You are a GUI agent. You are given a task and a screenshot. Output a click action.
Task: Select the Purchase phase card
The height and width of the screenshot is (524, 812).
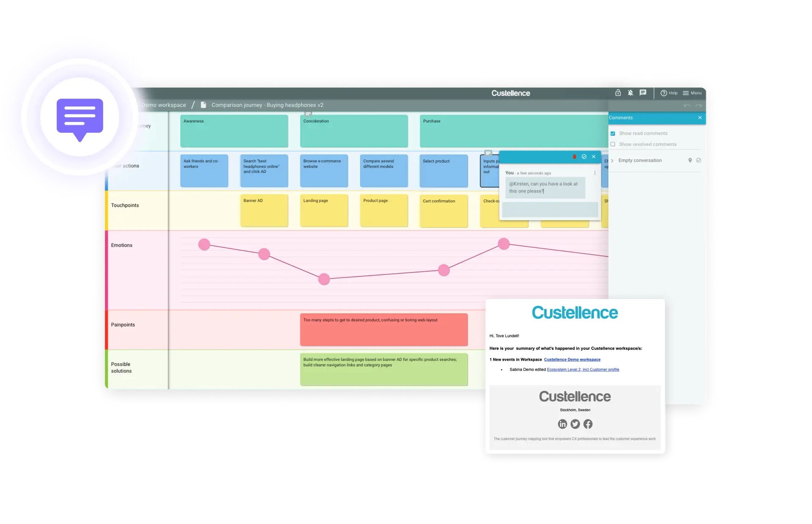point(513,131)
